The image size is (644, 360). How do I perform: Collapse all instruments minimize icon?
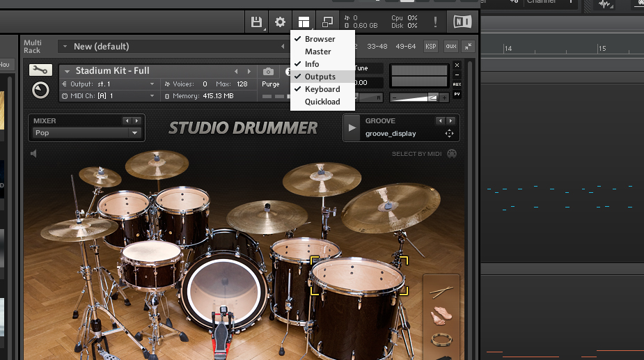click(469, 47)
